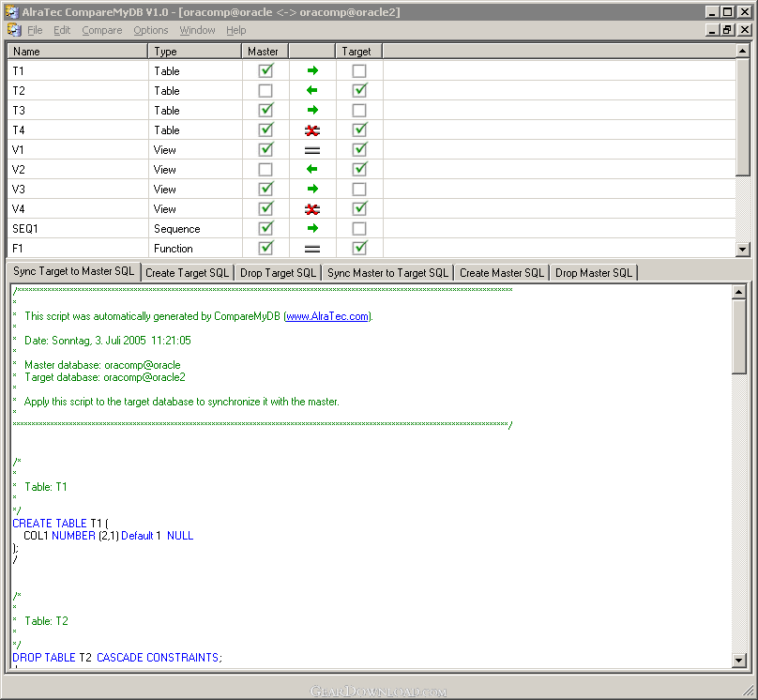The image size is (758, 700).
Task: Toggle the Target checkbox for T1
Action: tap(359, 71)
